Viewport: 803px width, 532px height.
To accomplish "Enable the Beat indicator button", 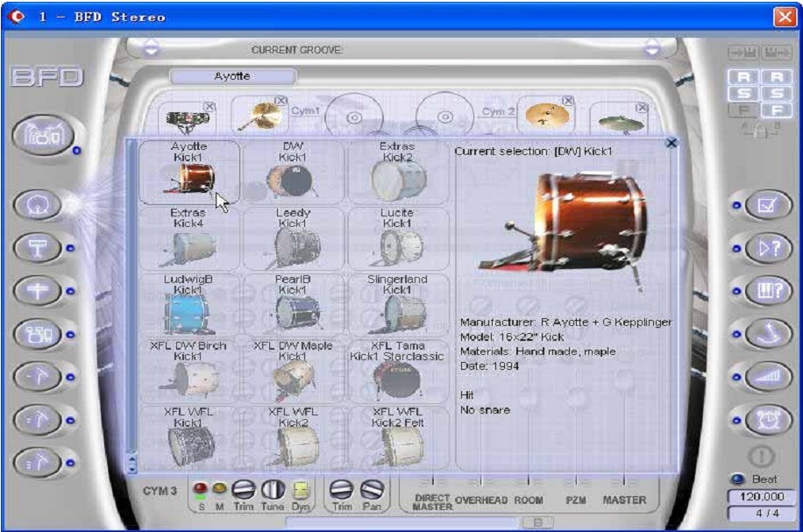I will (x=736, y=479).
